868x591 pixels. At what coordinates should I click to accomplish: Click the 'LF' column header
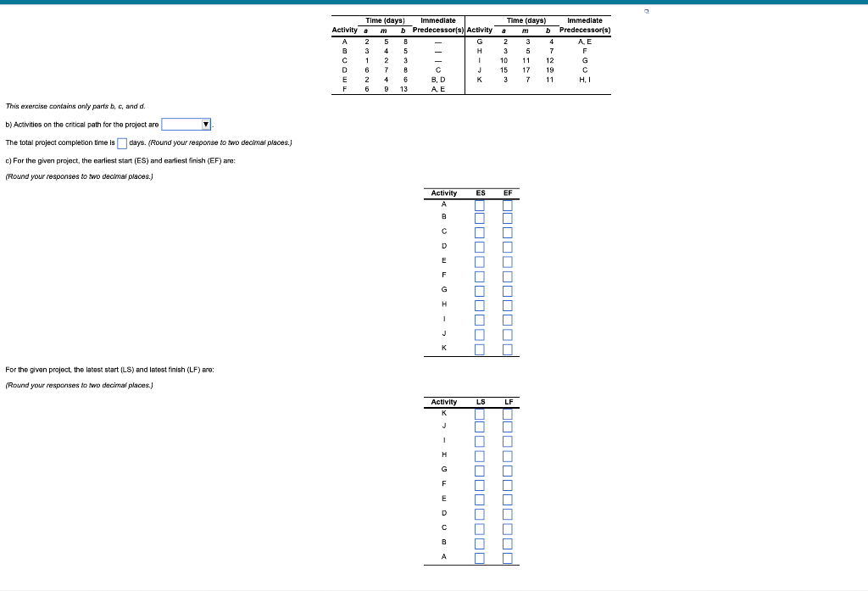pyautogui.click(x=509, y=402)
